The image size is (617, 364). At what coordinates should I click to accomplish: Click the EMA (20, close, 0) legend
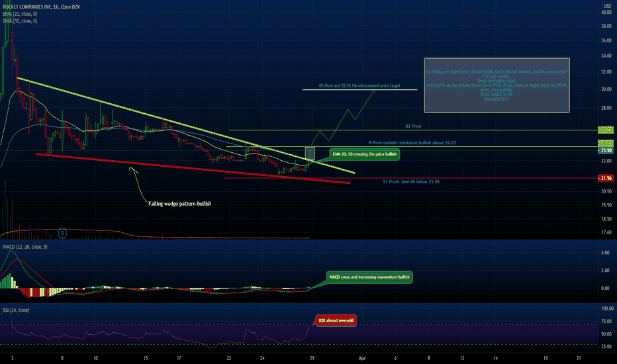click(20, 14)
